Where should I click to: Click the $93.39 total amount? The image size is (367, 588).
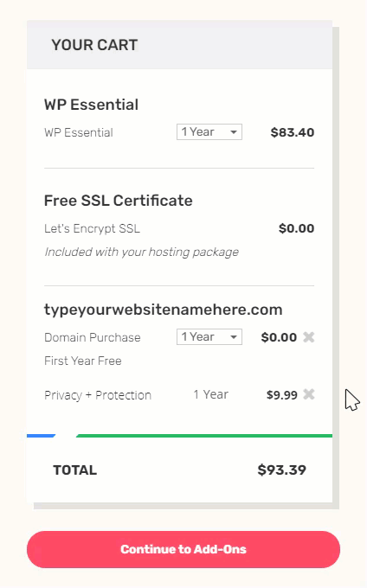point(282,470)
